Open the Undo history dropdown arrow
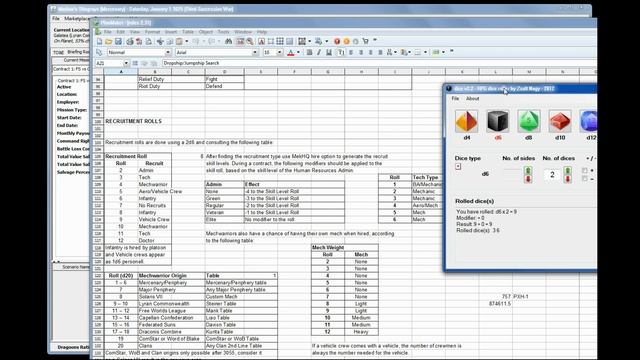The height and width of the screenshot is (360, 640). tap(204, 41)
